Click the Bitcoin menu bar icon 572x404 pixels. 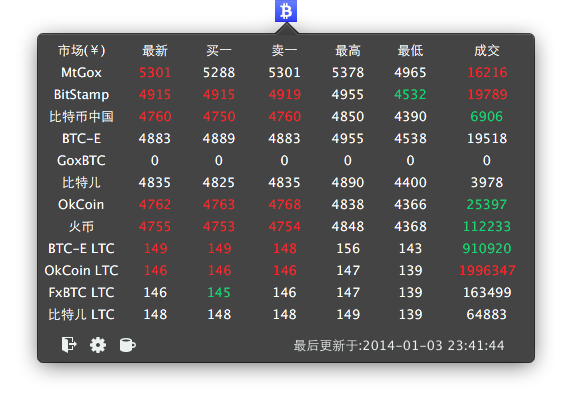(286, 11)
